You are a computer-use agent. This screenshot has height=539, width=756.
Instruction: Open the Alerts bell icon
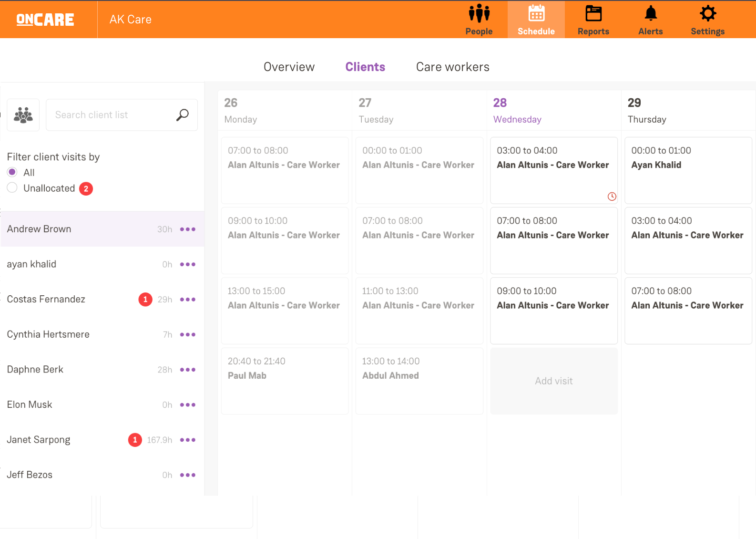coord(650,14)
